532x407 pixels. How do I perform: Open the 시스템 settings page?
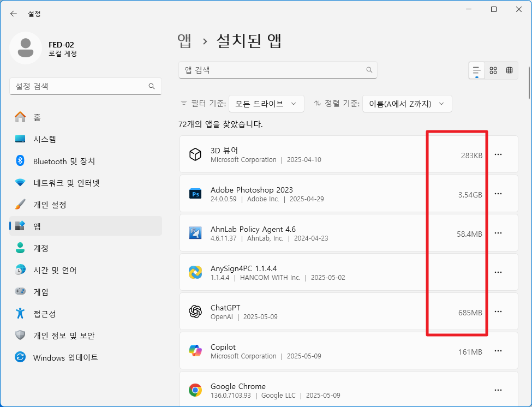click(86, 139)
